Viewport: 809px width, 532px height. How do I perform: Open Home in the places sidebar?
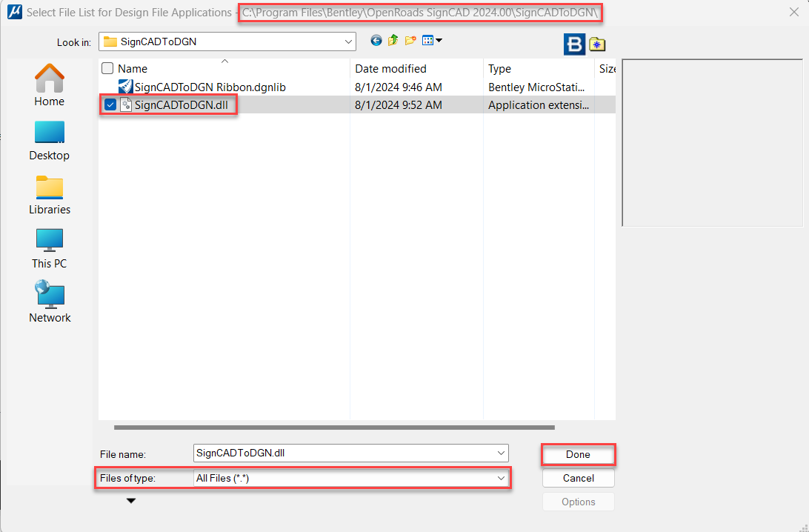point(50,85)
